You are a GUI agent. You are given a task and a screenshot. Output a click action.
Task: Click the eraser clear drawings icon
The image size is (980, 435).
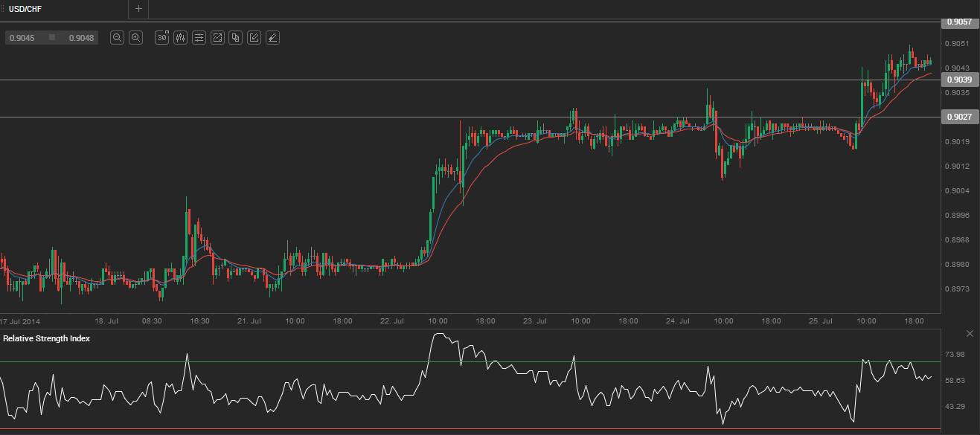272,37
